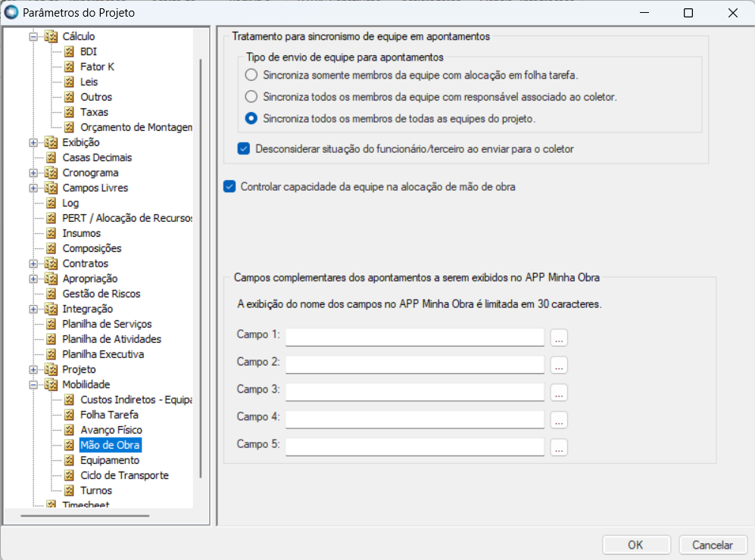Click the Casas Decimais node icon
This screenshot has width=755, height=560.
click(x=51, y=157)
